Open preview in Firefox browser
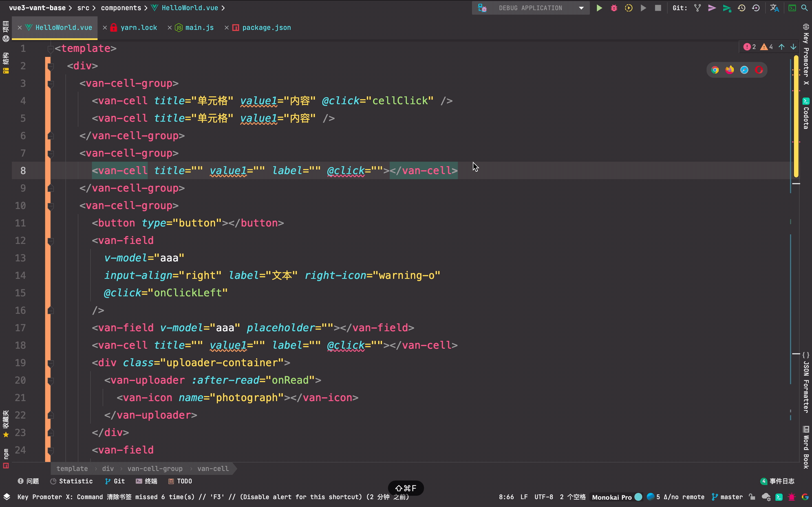812x507 pixels. [x=729, y=70]
